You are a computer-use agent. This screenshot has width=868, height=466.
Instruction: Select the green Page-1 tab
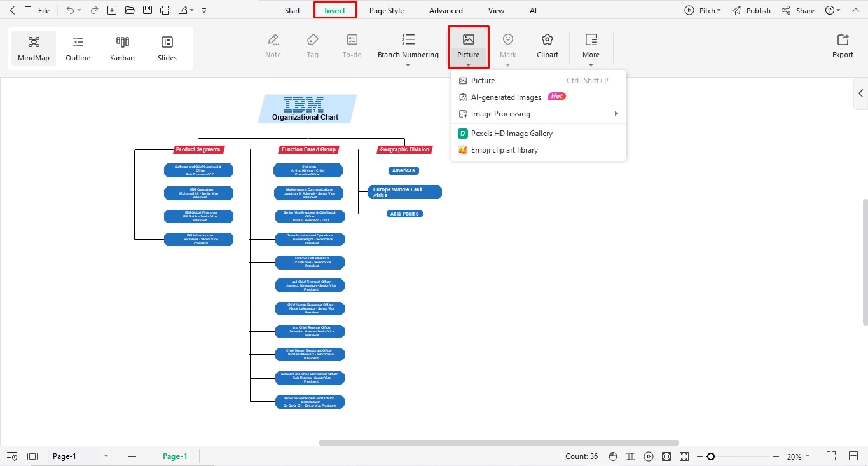click(175, 456)
